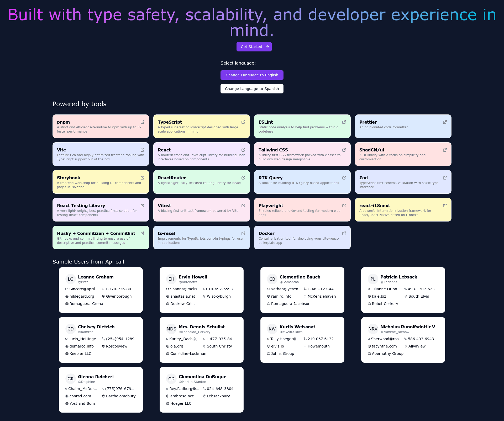Open external link icon on React card

click(243, 150)
